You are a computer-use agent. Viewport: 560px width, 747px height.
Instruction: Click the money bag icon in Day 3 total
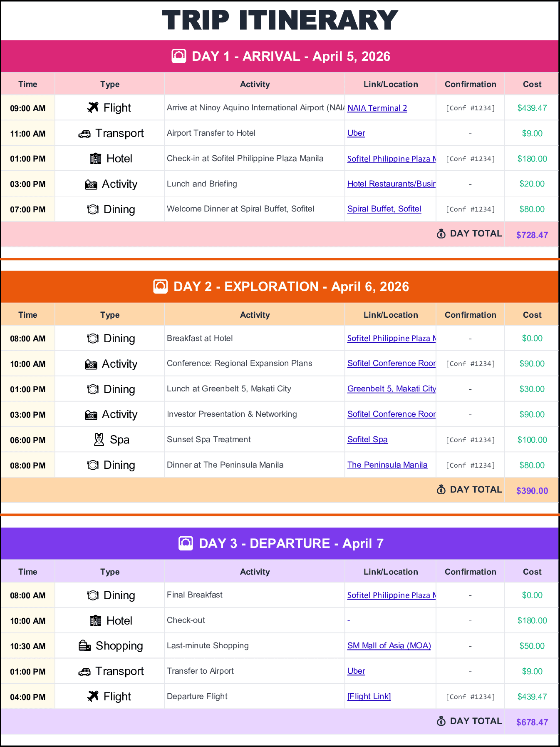click(441, 721)
